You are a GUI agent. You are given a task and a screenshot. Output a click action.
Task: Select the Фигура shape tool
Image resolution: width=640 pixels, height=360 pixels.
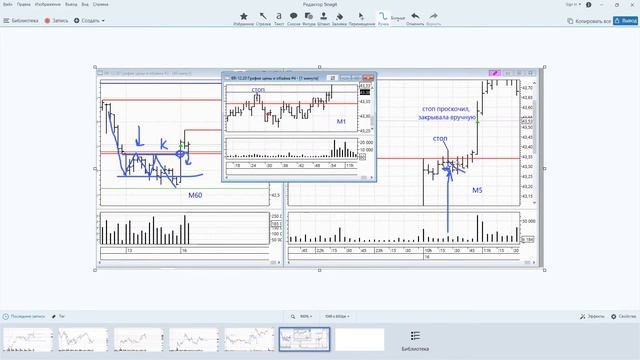(309, 18)
